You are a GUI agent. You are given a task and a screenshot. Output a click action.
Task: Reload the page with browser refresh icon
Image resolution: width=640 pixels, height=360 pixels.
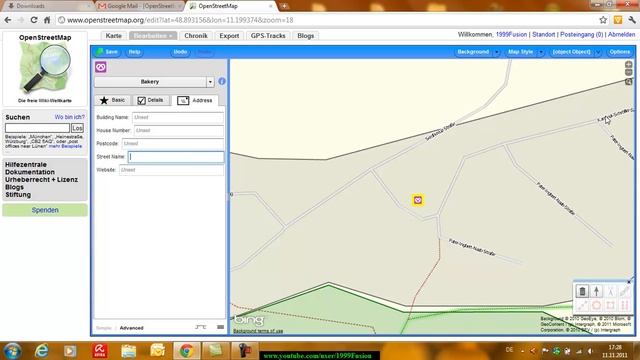(34, 20)
